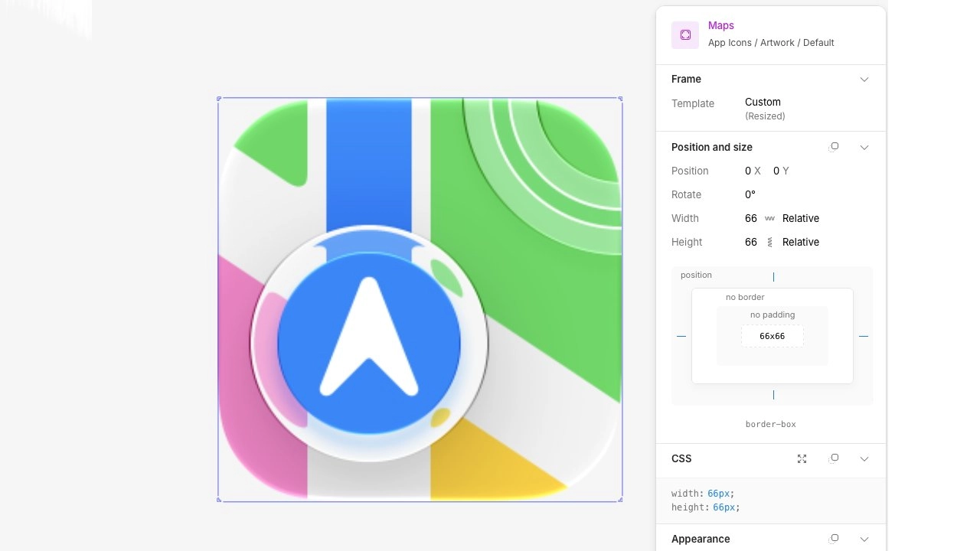Click the Rotate label
Image resolution: width=980 pixels, height=551 pixels.
[686, 194]
